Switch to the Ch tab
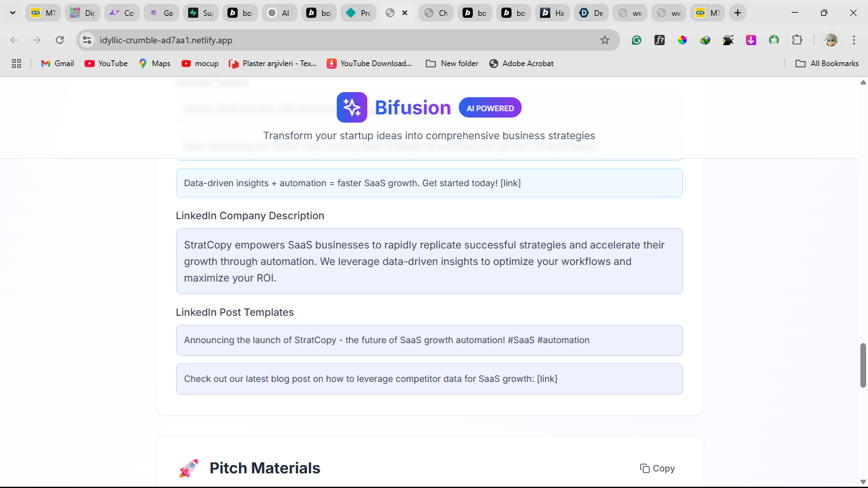 (x=437, y=13)
